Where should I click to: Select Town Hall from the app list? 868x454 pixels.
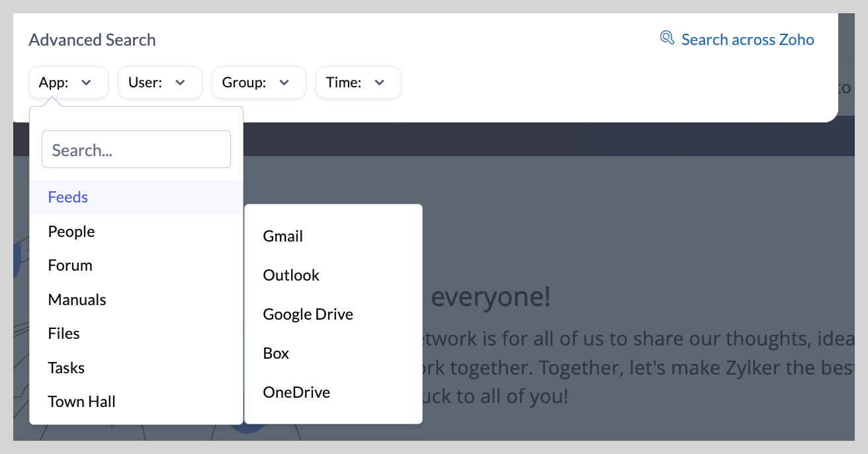(82, 402)
